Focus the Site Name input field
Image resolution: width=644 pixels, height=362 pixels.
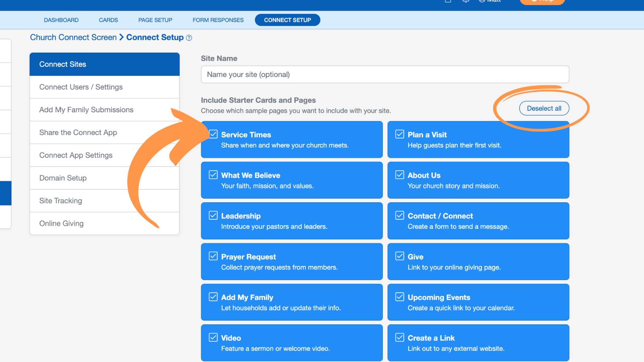coord(385,74)
